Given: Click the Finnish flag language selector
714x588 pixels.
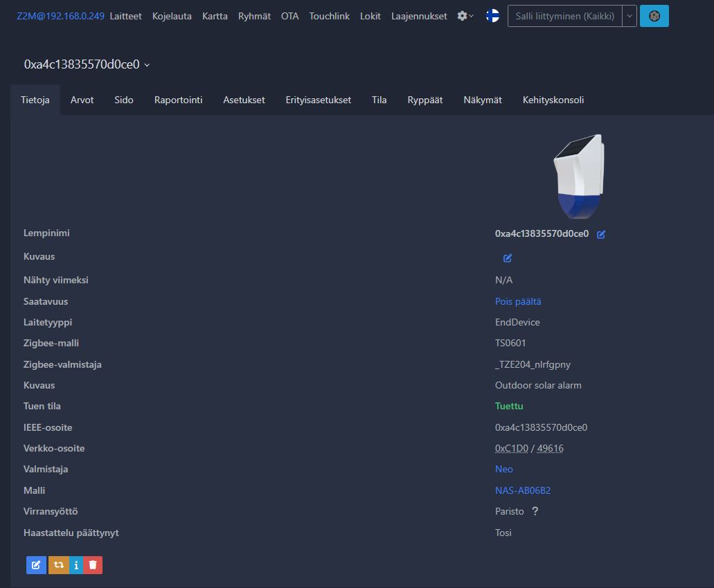Looking at the screenshot, I should (492, 16).
